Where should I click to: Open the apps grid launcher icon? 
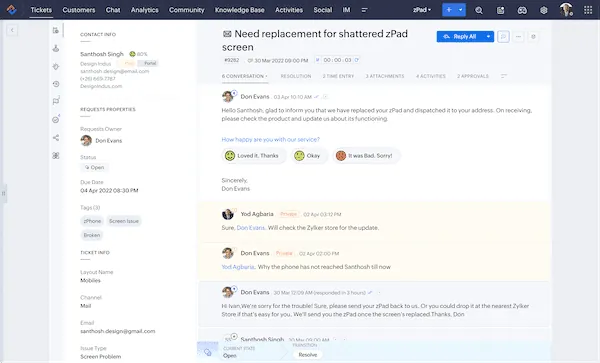[588, 10]
